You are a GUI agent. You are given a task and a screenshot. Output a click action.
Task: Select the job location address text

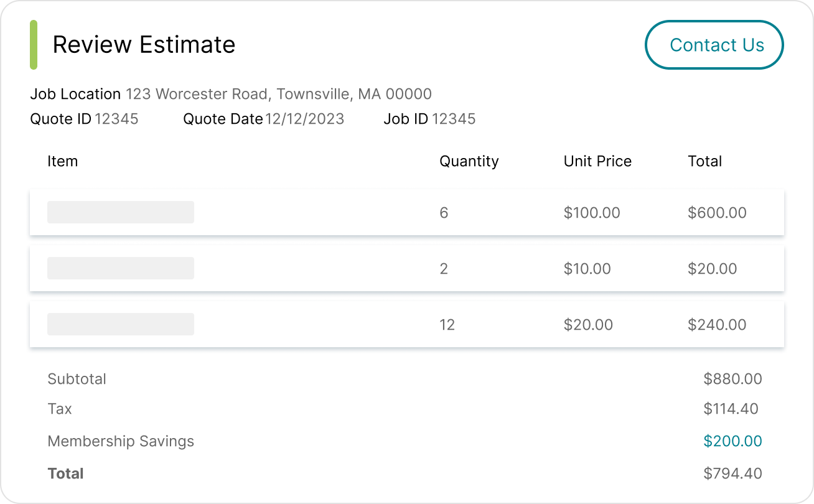[278, 94]
